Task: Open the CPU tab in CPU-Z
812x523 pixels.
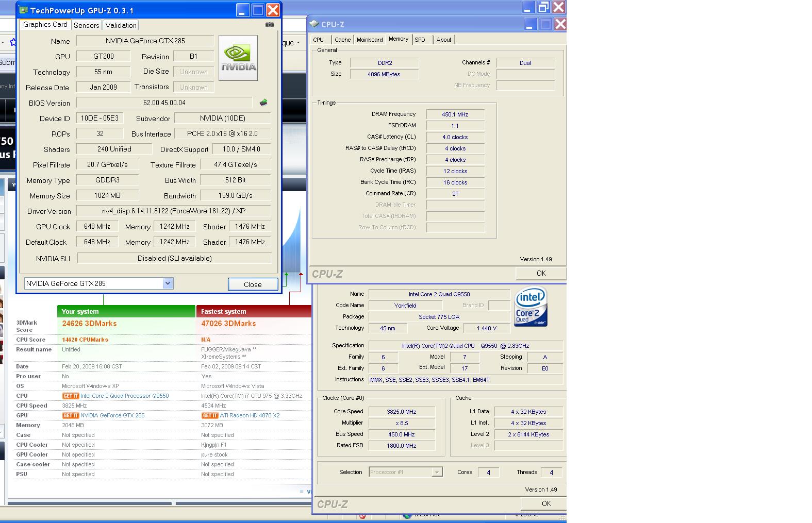Action: (x=319, y=40)
